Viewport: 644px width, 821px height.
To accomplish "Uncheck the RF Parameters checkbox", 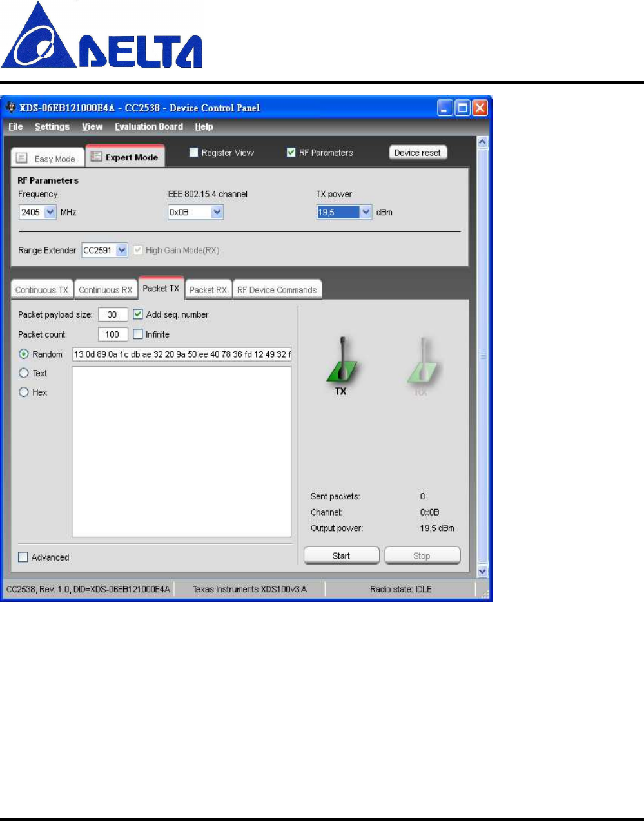I will (x=291, y=153).
